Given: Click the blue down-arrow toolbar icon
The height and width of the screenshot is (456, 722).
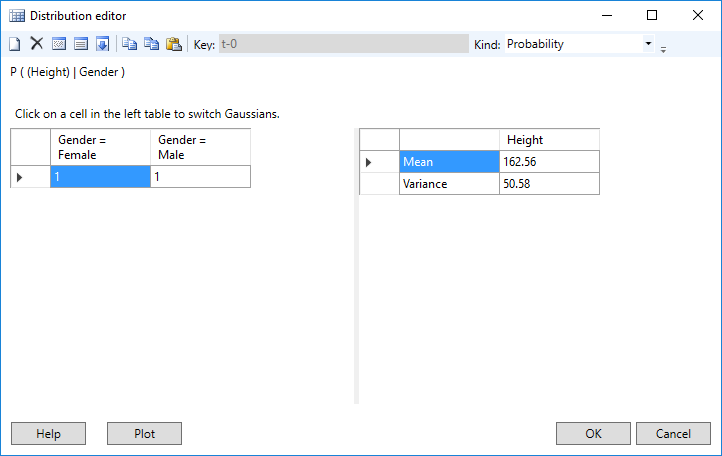Looking at the screenshot, I should click(x=102, y=44).
